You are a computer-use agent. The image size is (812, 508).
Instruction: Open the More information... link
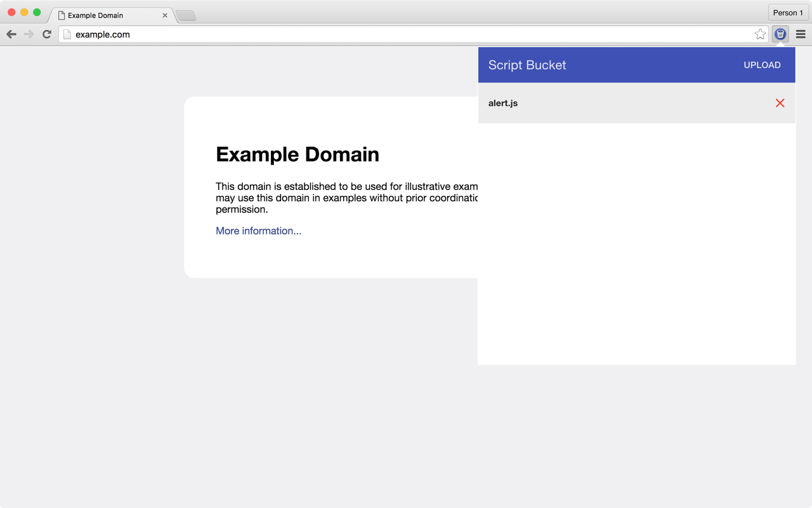coord(258,231)
